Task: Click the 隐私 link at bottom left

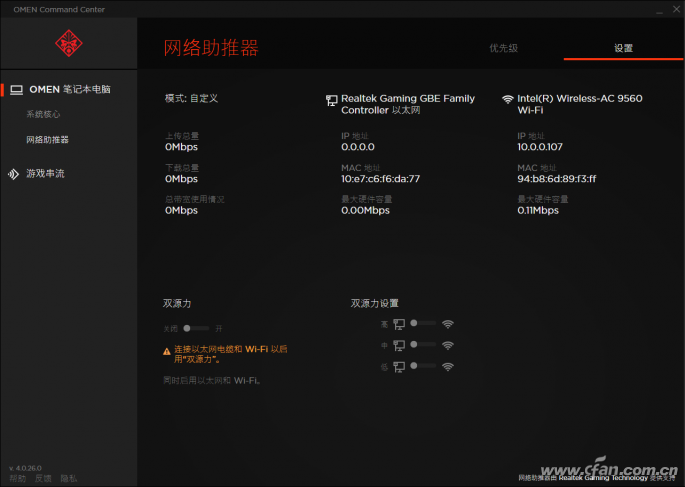Action: coord(68,479)
